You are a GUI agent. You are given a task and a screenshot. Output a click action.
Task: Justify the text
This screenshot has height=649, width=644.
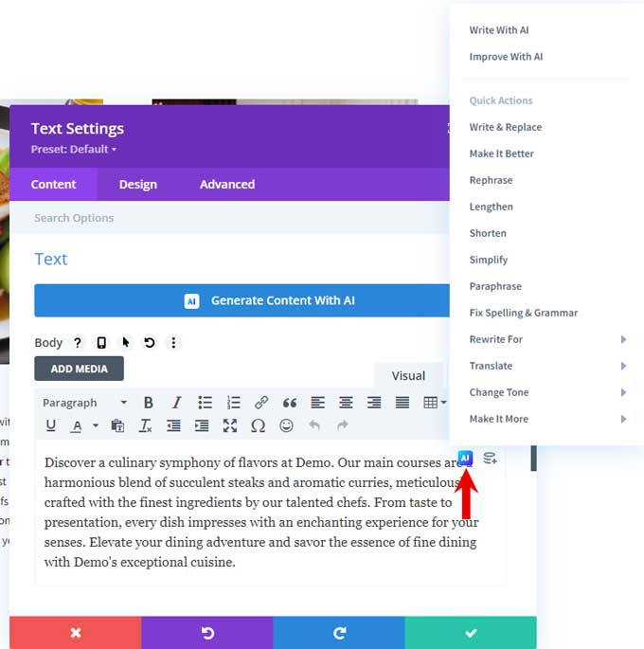coord(402,403)
